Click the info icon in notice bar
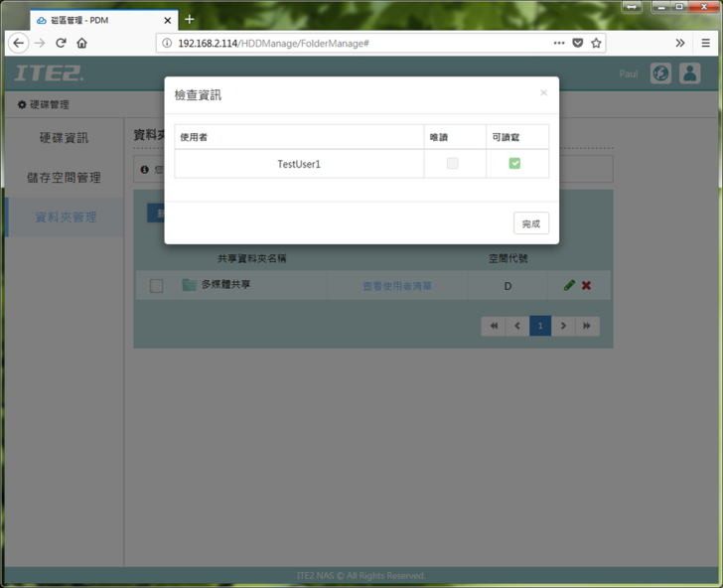Image resolution: width=723 pixels, height=588 pixels. pyautogui.click(x=144, y=169)
